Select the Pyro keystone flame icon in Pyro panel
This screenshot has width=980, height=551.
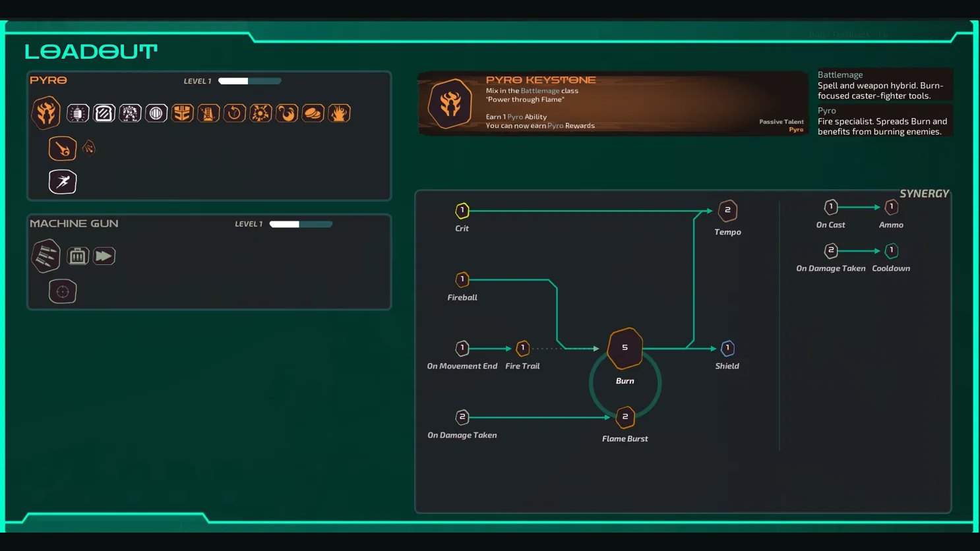point(46,113)
